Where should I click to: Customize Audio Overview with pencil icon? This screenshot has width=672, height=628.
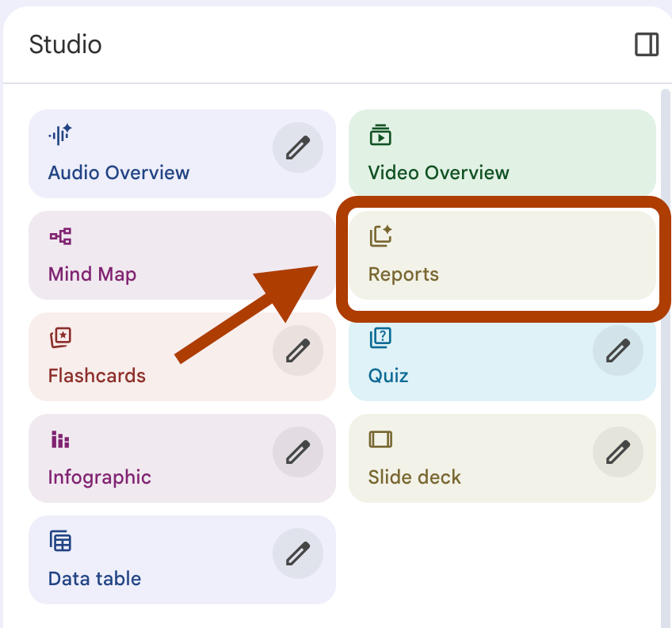pos(297,147)
